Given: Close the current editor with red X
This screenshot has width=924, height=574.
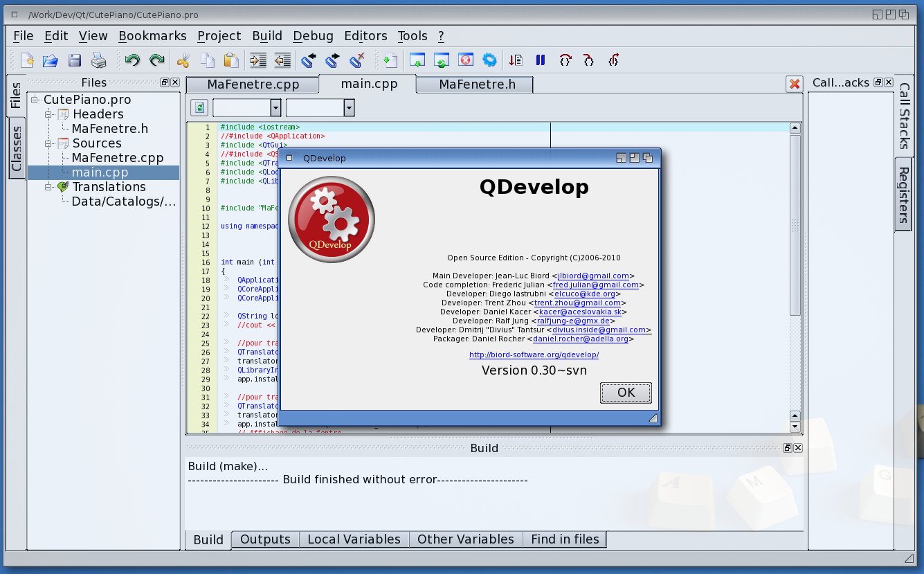Looking at the screenshot, I should pos(795,84).
